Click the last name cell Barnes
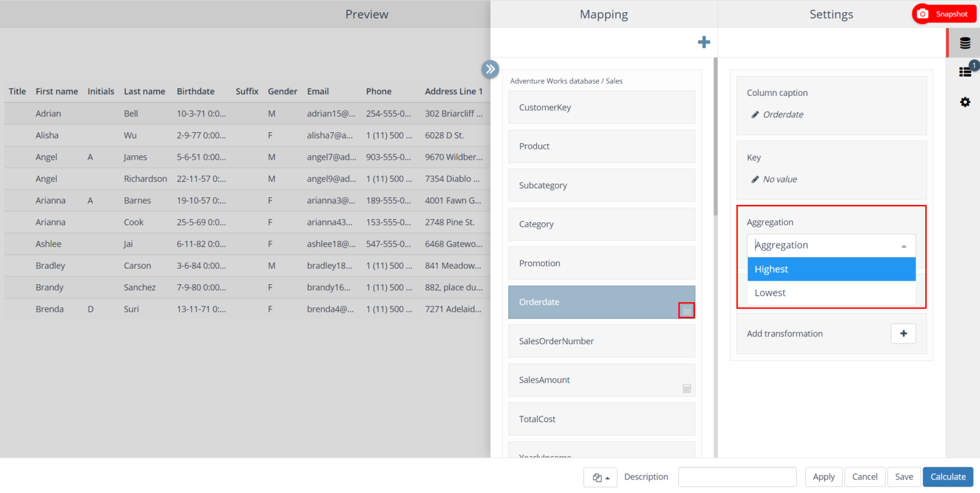 point(137,201)
